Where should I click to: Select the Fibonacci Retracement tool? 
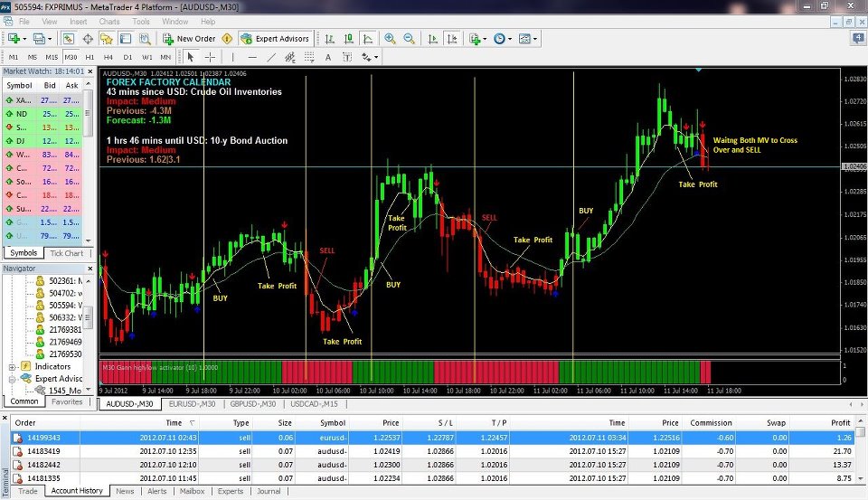309,57
